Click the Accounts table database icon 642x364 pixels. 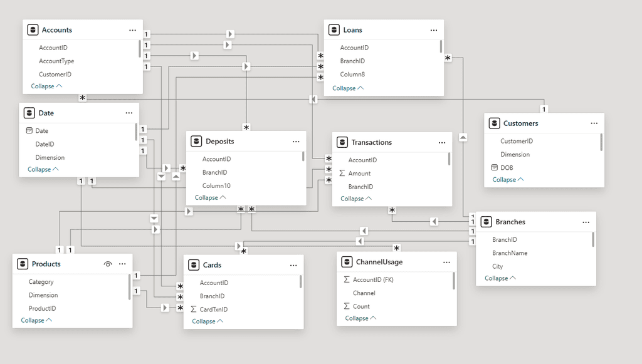[x=33, y=30]
